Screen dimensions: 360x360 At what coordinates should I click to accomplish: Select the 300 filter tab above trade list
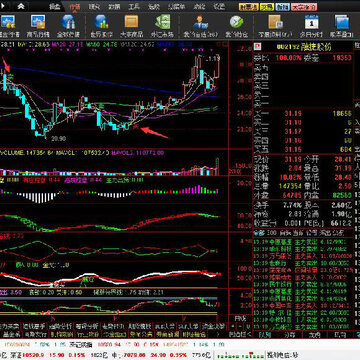(272, 232)
